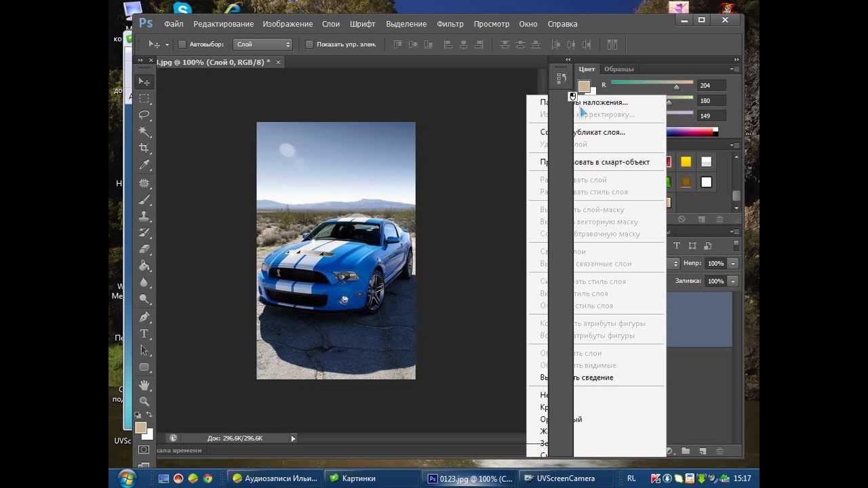Open status bar info arrow menu

click(293, 438)
